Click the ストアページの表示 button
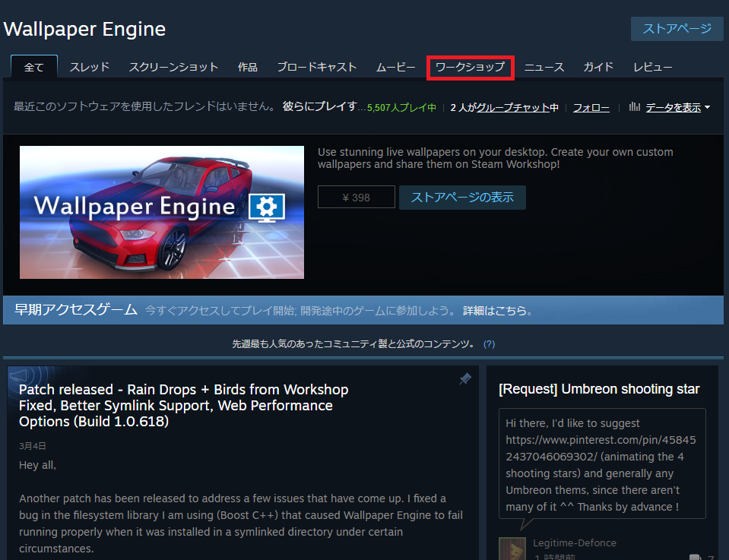 [462, 197]
